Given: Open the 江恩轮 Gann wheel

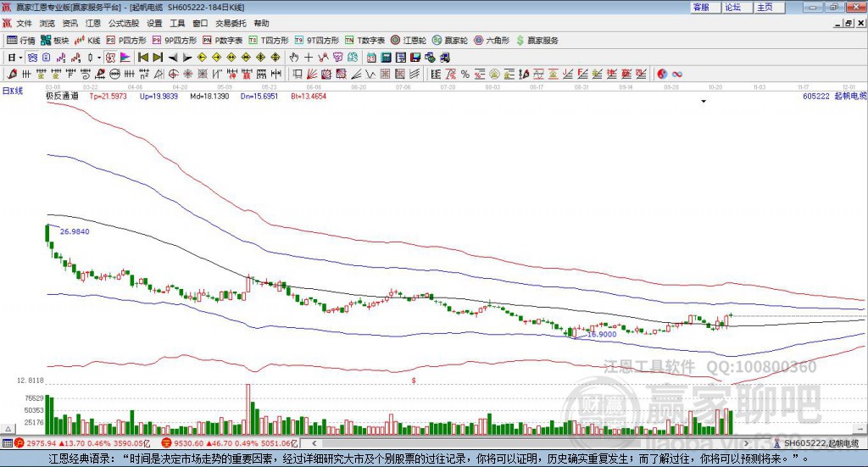Looking at the screenshot, I should 409,41.
